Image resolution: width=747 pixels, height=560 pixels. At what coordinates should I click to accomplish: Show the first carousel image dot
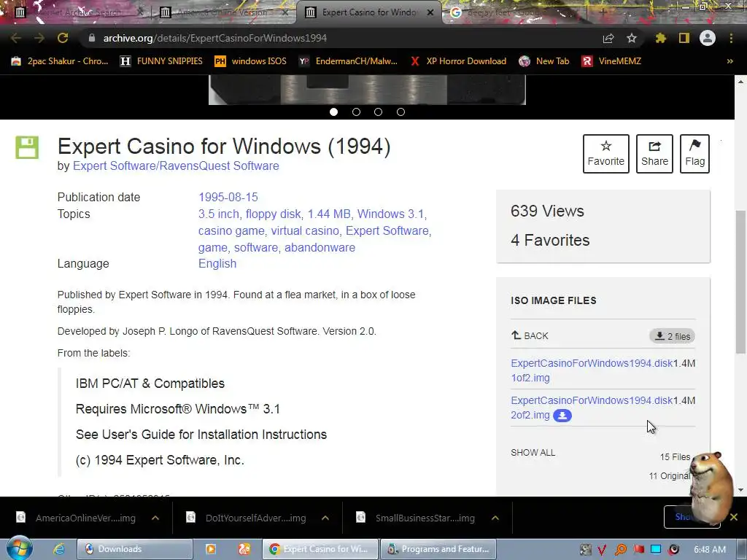334,112
